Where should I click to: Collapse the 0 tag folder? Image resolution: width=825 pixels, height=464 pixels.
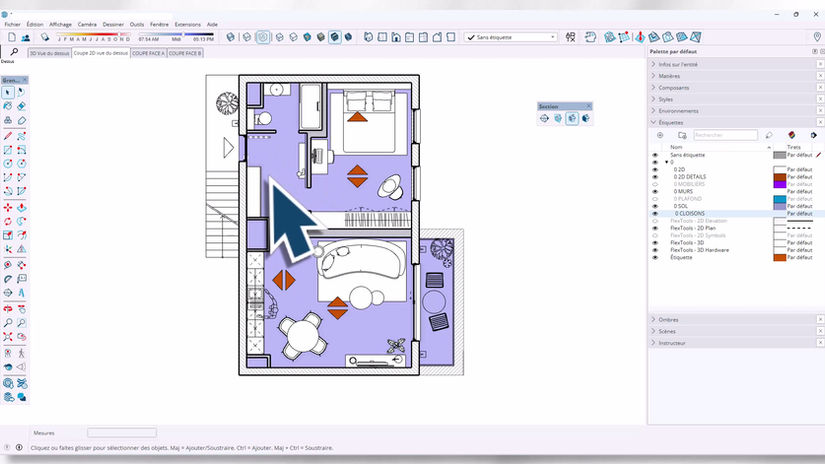[x=667, y=162]
